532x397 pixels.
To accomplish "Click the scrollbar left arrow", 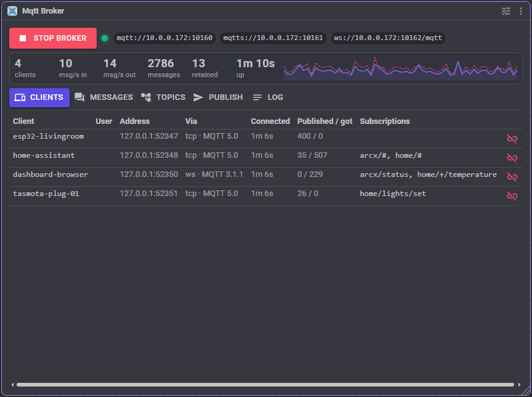I will [x=12, y=385].
